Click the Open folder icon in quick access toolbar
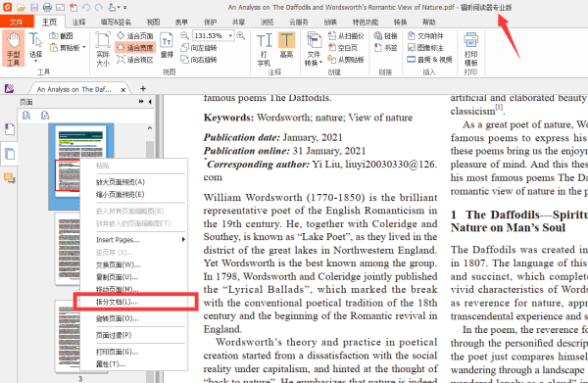The image size is (588, 383). point(21,7)
